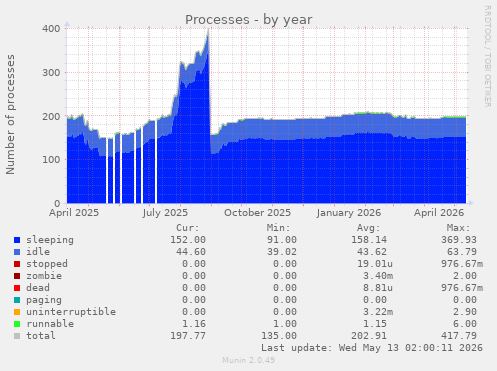Click the 'paging' legend label

click(x=44, y=300)
